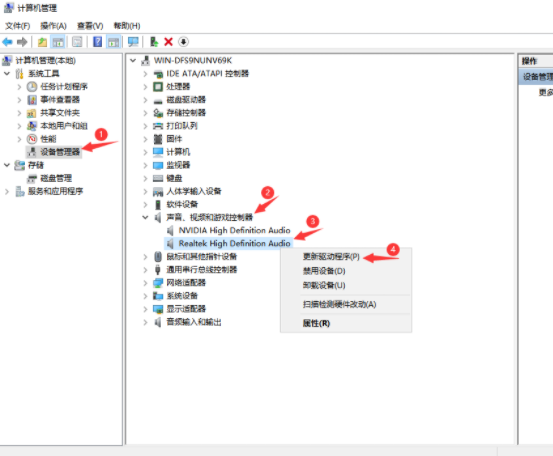Click the red X uninstall device icon
Screen dimensions: 553x456
[168, 42]
